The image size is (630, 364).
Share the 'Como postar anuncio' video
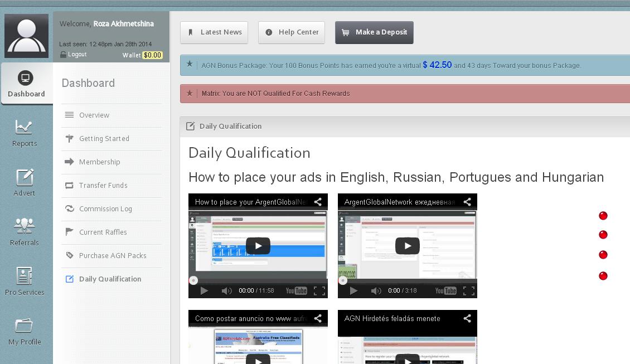tap(318, 319)
